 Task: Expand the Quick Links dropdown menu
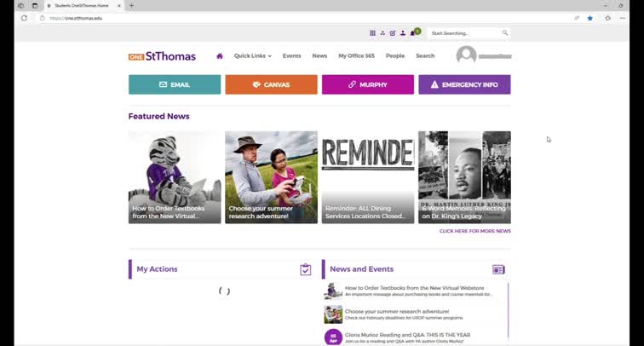point(252,56)
